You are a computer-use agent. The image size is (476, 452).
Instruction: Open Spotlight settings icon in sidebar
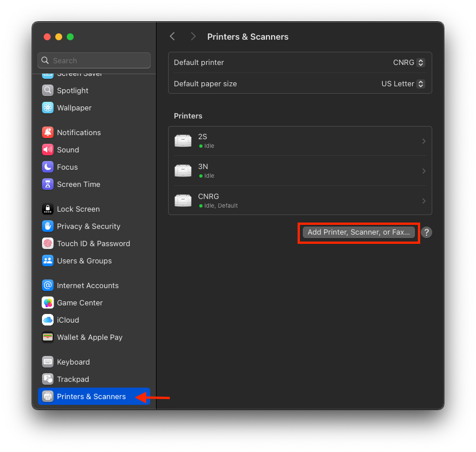tap(48, 90)
